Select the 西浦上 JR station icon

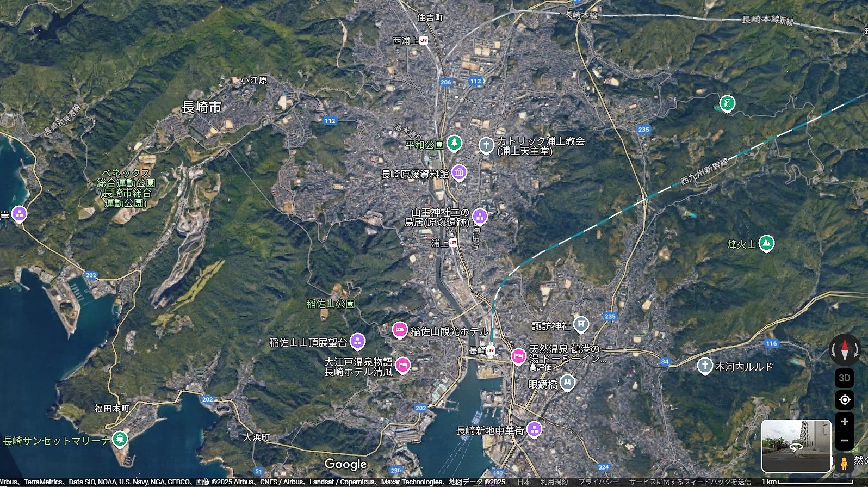click(423, 41)
